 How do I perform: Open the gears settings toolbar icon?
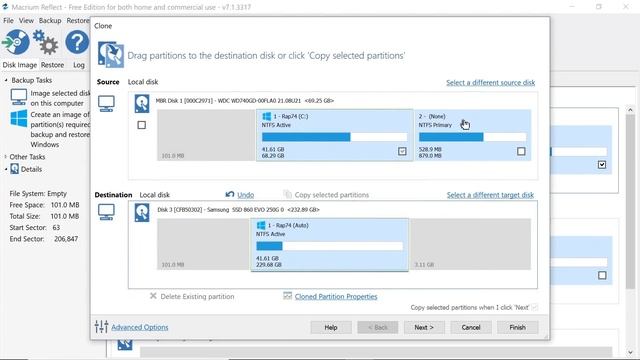[x=46, y=42]
